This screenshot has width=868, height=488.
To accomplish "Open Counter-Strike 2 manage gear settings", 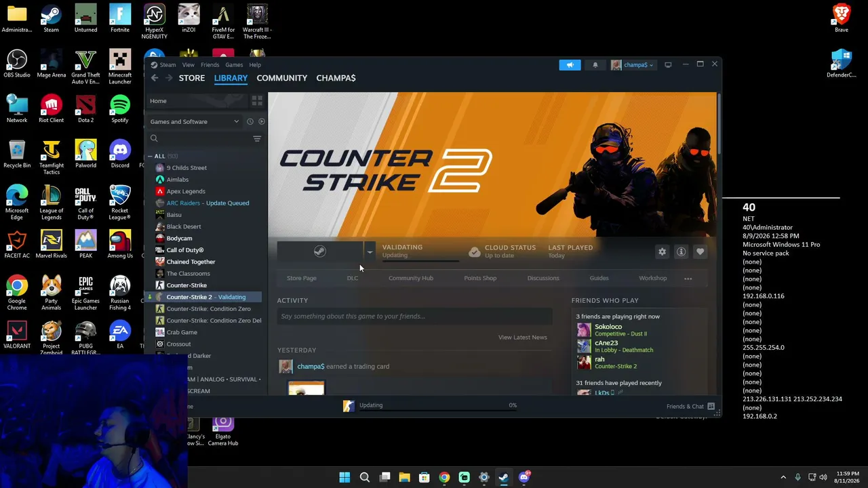I will (x=662, y=251).
